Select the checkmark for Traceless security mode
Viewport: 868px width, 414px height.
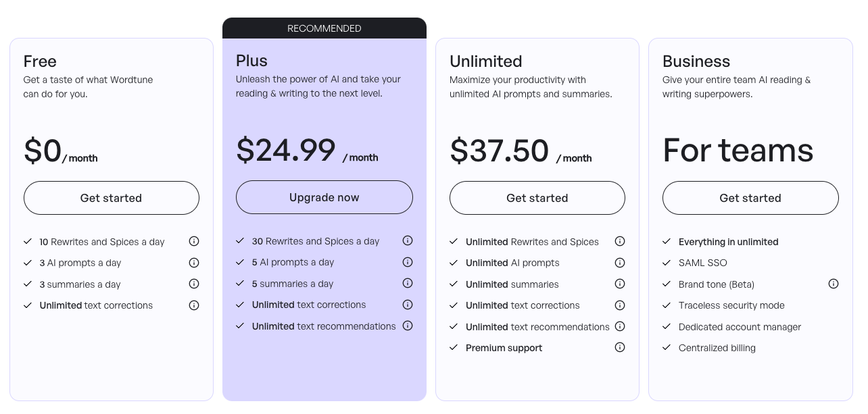tap(666, 305)
